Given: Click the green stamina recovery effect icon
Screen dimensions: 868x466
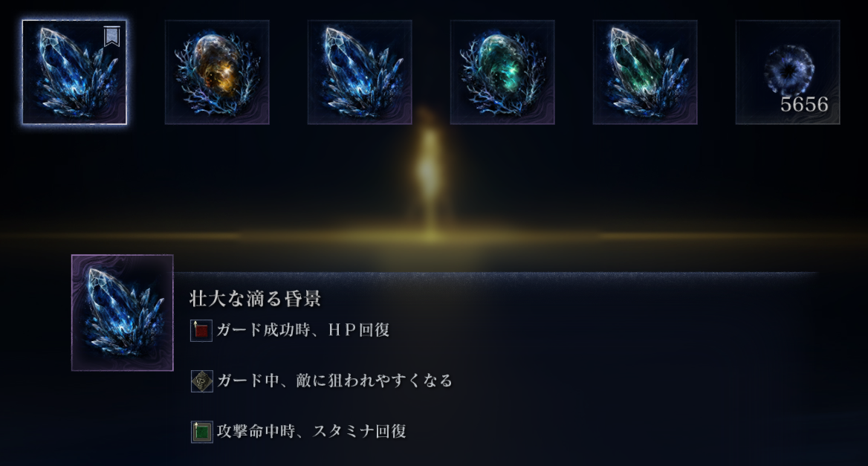Looking at the screenshot, I should coord(201,432).
